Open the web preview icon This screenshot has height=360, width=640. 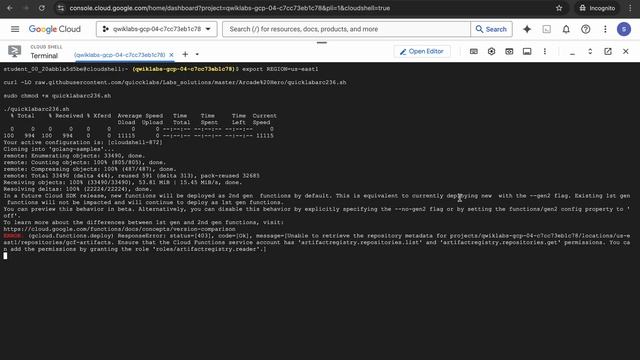pos(509,51)
